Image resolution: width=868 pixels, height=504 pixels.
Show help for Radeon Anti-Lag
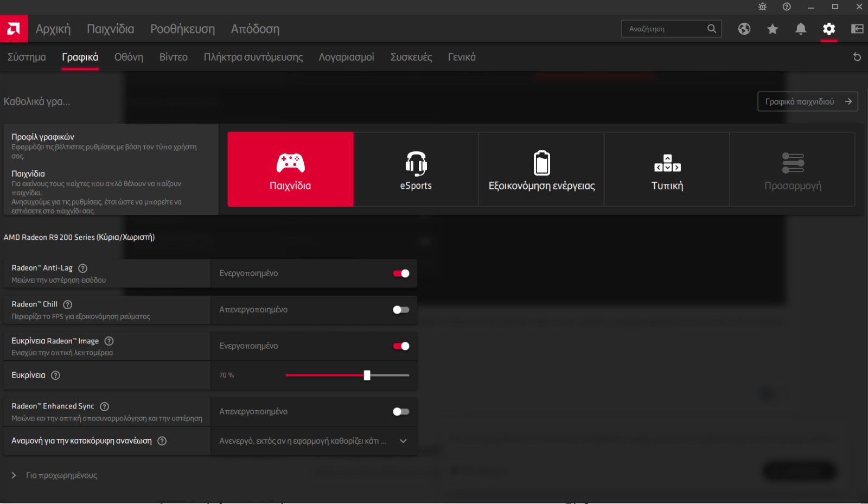coord(83,268)
